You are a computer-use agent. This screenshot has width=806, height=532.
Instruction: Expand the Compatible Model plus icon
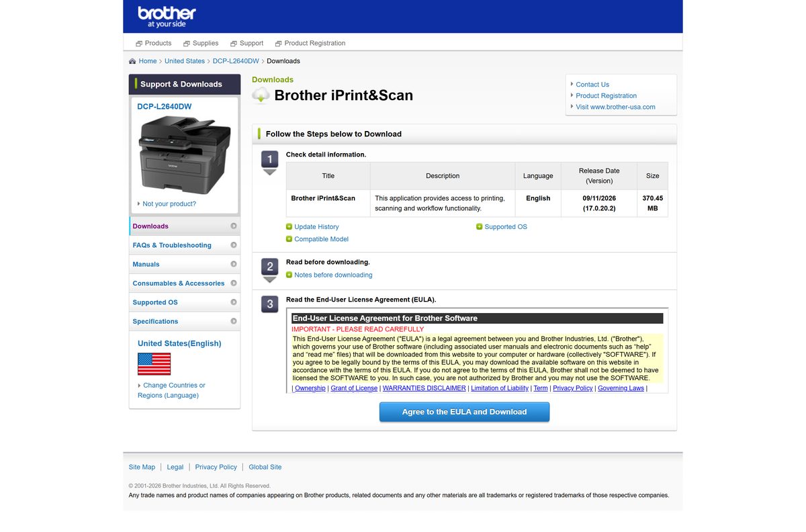[289, 239]
